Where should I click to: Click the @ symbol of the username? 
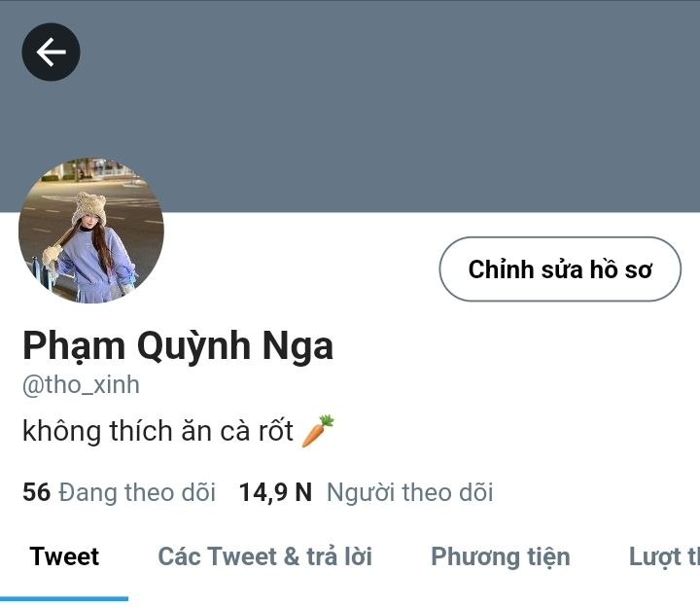coord(33,385)
